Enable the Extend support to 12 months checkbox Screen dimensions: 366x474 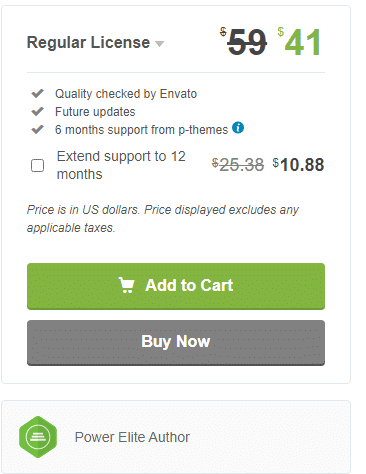click(x=37, y=165)
